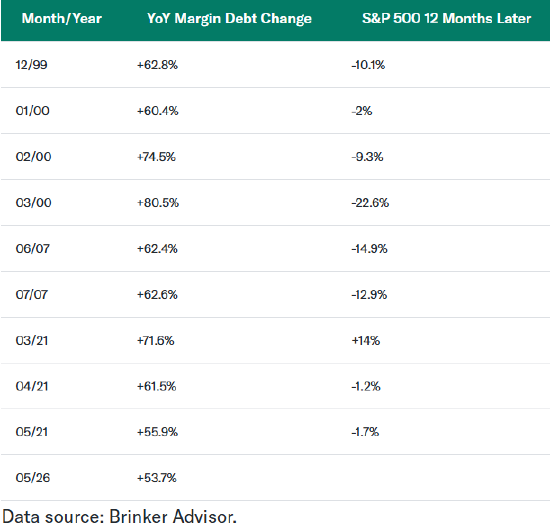Select the 01/00 date cell
This screenshot has width=550, height=530.
pos(32,111)
